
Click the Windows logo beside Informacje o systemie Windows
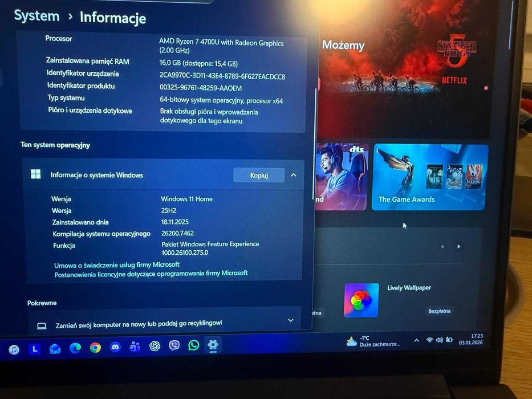pyautogui.click(x=35, y=174)
